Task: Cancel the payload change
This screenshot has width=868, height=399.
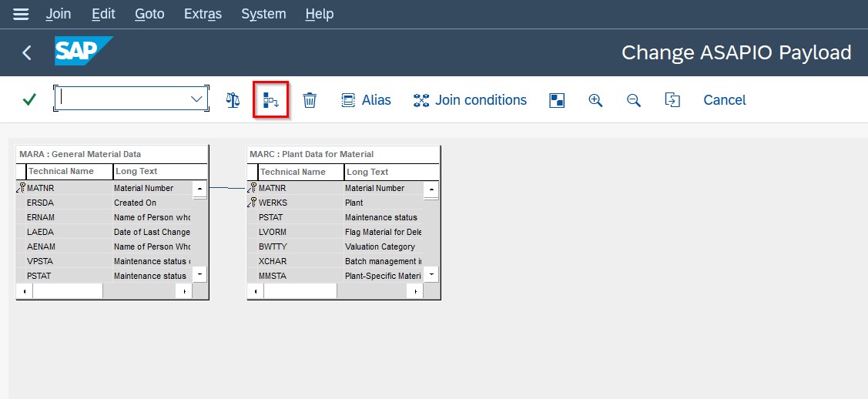Action: pos(725,100)
